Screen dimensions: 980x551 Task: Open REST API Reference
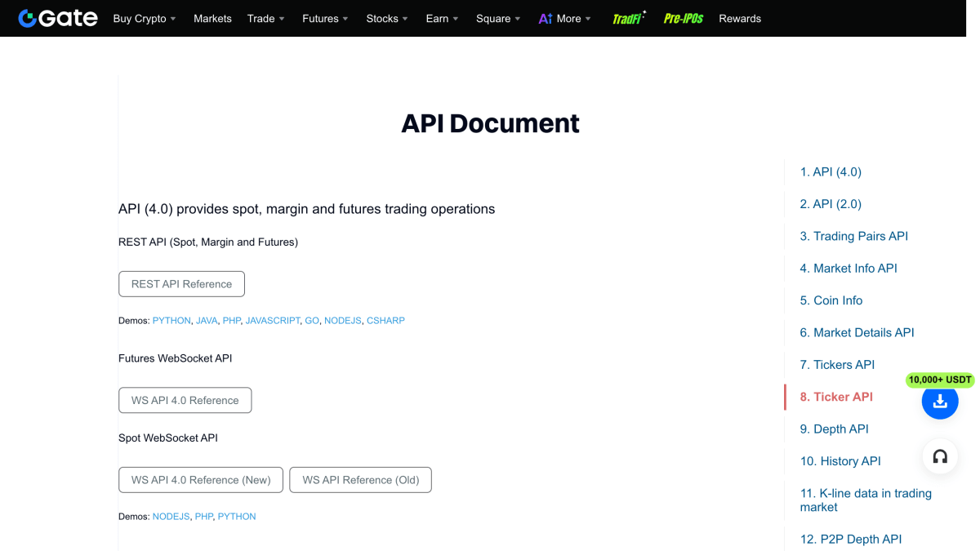click(181, 284)
